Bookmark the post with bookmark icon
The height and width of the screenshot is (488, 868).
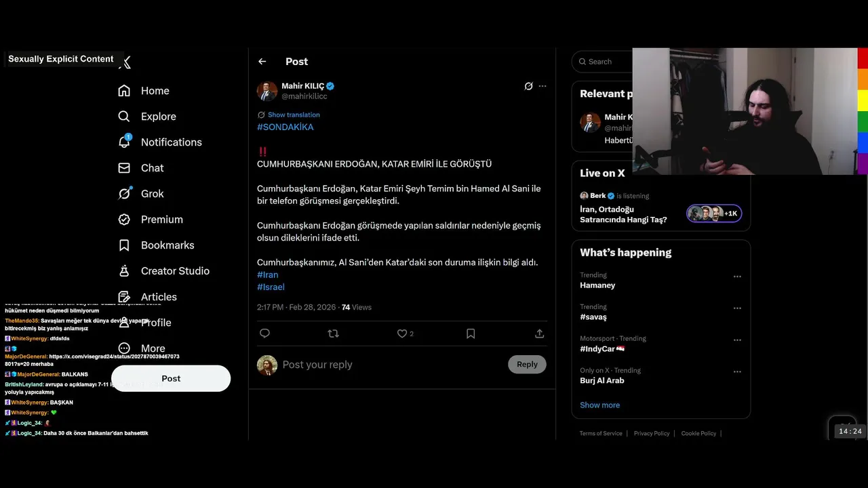[x=471, y=333]
